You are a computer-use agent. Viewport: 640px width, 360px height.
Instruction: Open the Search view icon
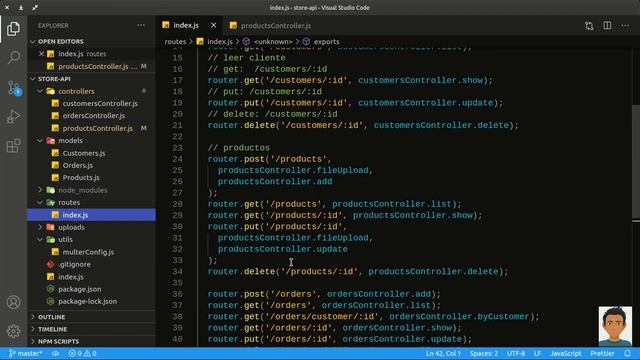coord(13,58)
